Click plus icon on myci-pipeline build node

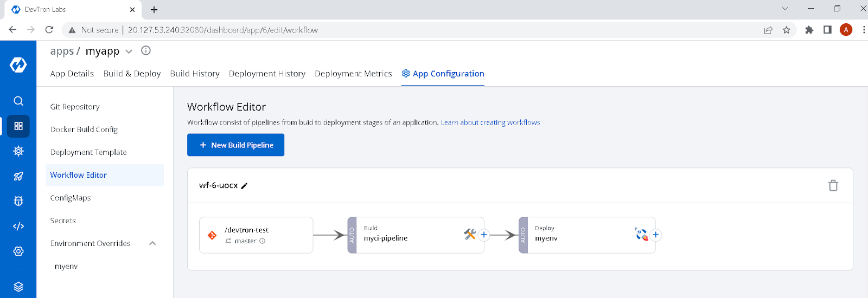[484, 235]
